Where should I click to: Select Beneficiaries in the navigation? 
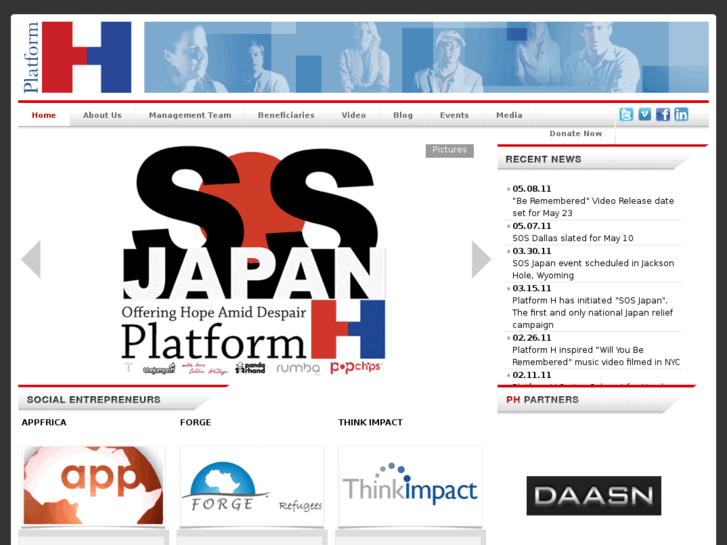pyautogui.click(x=286, y=115)
